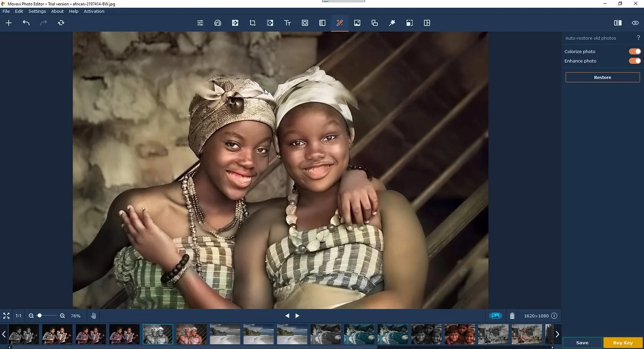Click the zoom slider handle
644x349 pixels.
tap(39, 316)
